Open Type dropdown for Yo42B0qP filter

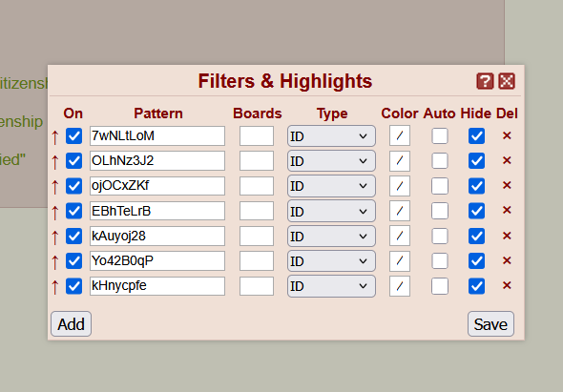pos(331,261)
